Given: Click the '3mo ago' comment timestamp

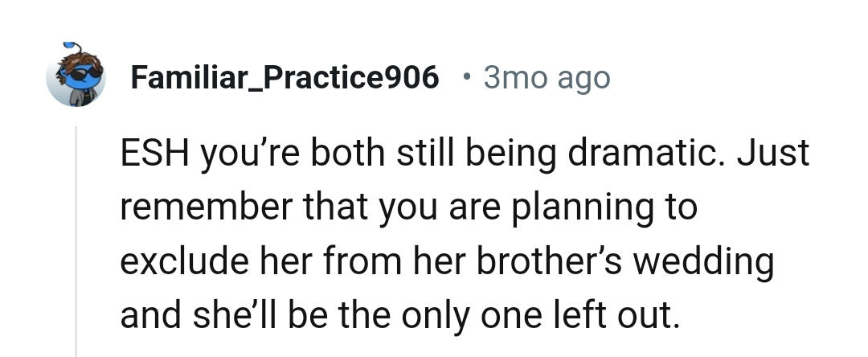Looking at the screenshot, I should (547, 78).
